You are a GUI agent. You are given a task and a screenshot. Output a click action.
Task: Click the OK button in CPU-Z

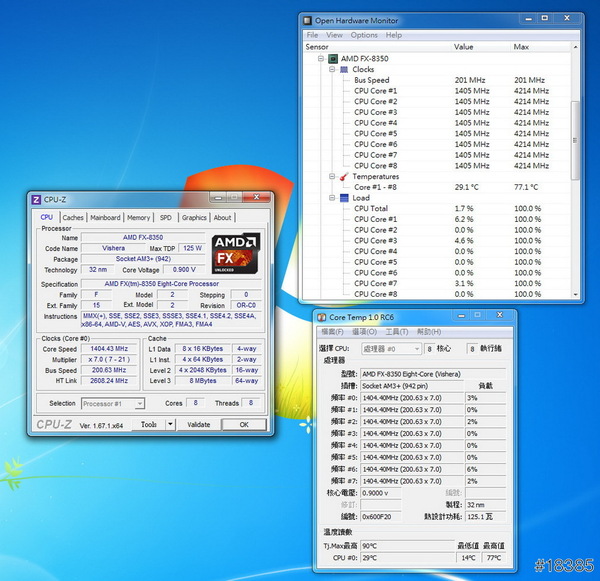point(244,424)
